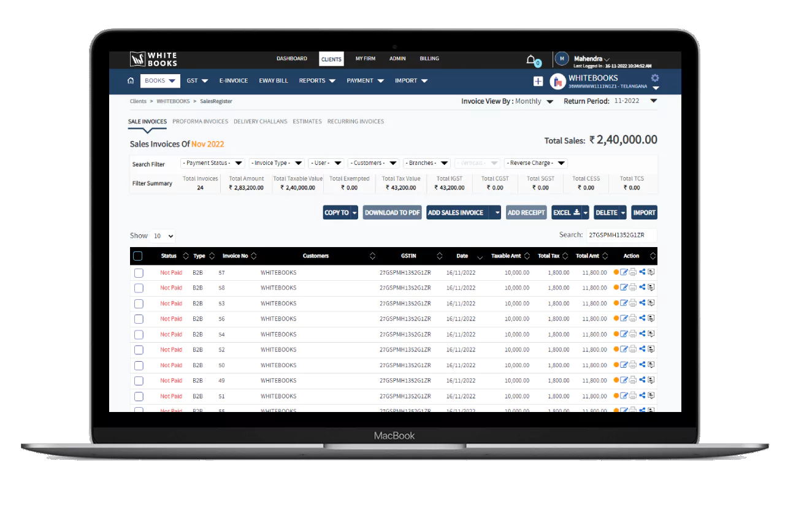Open the Payment Status filter dropdown

tap(213, 163)
